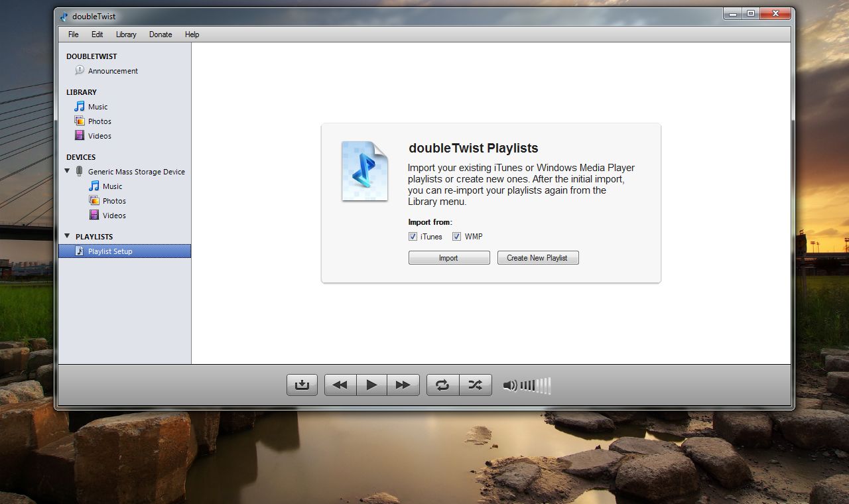Select the Generic Mass Storage Device label
Viewport: 849px width, 504px height.
click(137, 172)
